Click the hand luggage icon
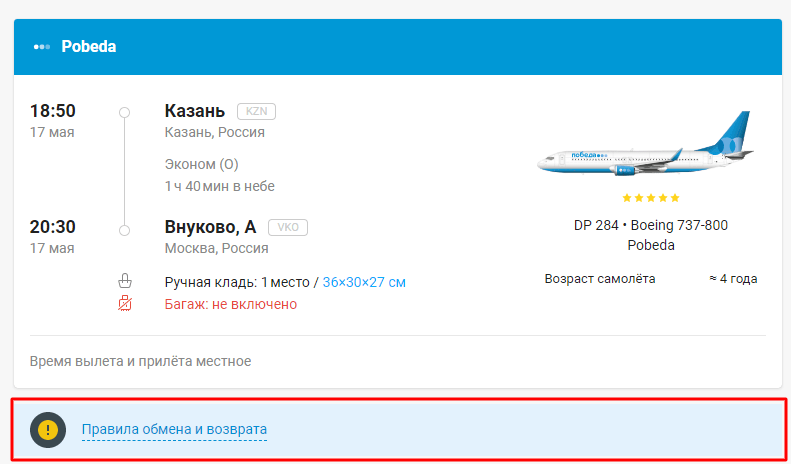 pos(125,281)
